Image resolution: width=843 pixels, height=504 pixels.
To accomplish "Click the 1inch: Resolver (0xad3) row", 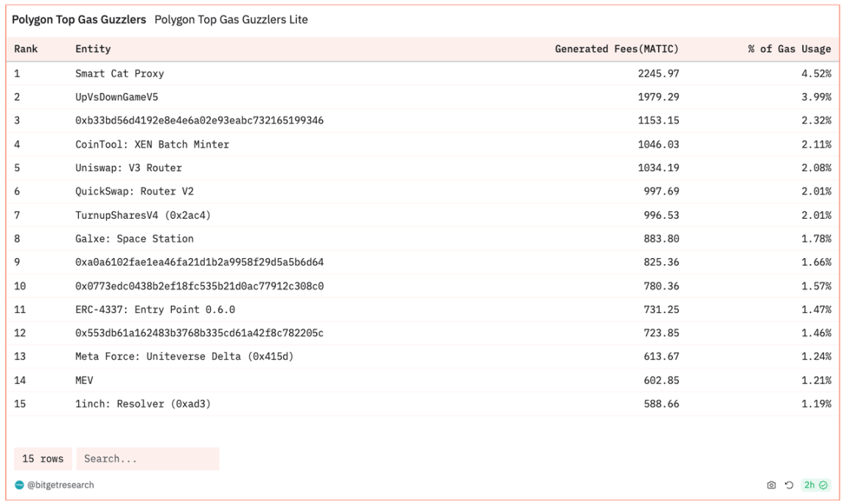I will click(x=143, y=404).
